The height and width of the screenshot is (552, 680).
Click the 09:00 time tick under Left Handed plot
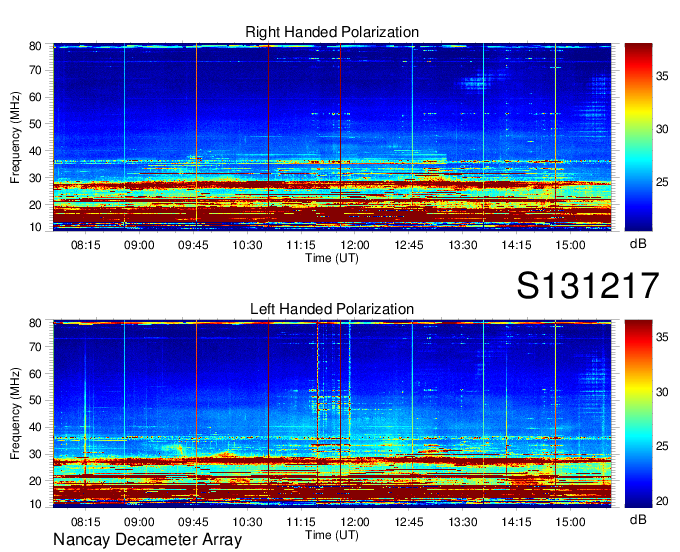[139, 522]
